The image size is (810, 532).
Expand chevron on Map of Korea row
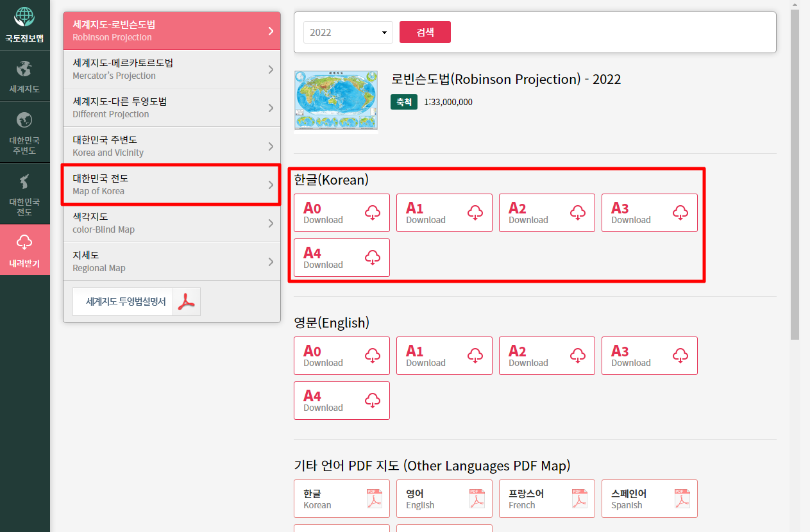point(271,185)
